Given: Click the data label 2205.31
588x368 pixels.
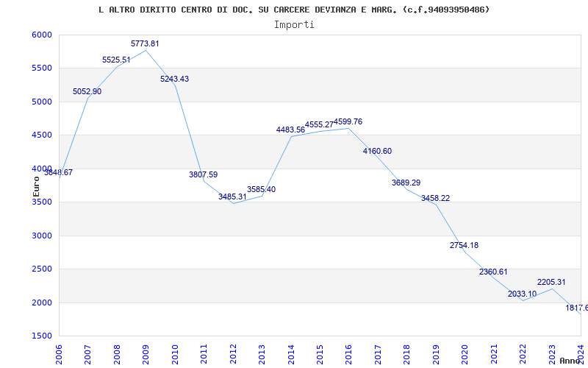Looking at the screenshot, I should 551,282.
